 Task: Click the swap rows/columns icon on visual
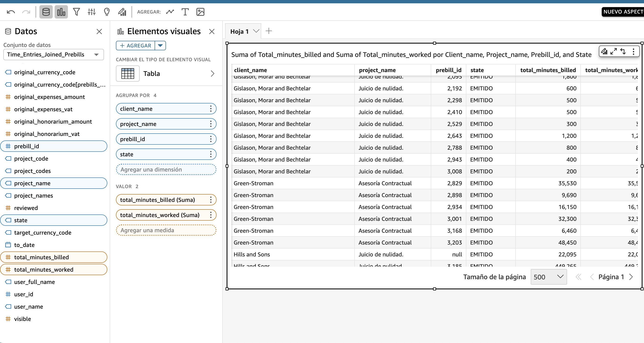[x=623, y=51]
